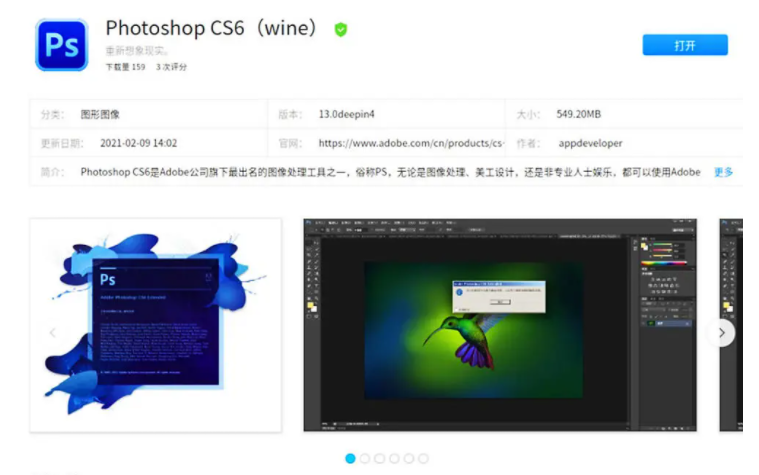Image resolution: width=759 pixels, height=475 pixels.
Task: Expand the description with 更多 link
Action: click(723, 172)
